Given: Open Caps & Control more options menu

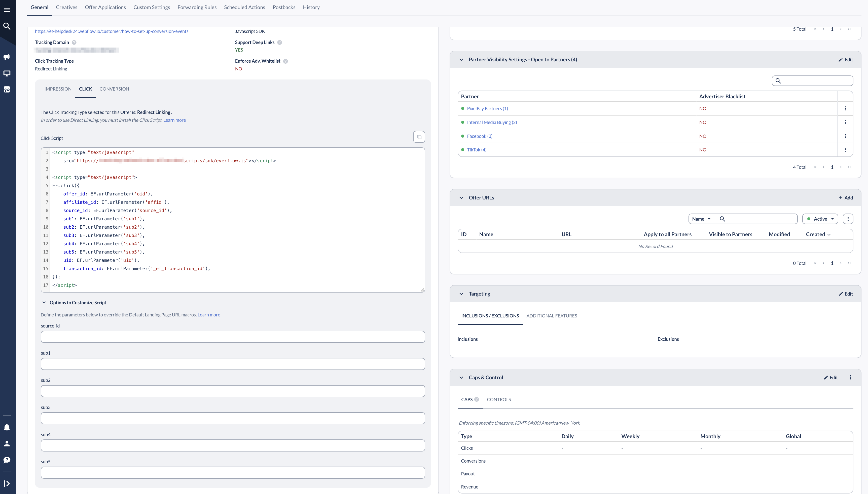Looking at the screenshot, I should (850, 377).
